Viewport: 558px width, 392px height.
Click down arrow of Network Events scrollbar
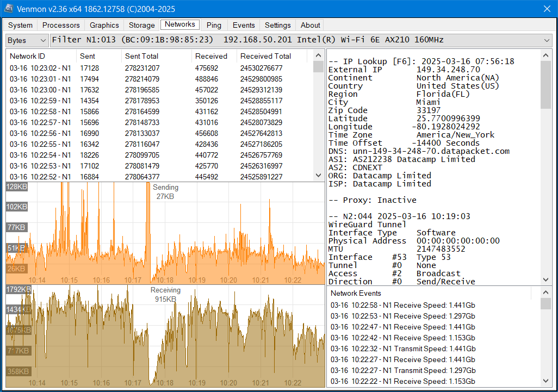point(545,381)
